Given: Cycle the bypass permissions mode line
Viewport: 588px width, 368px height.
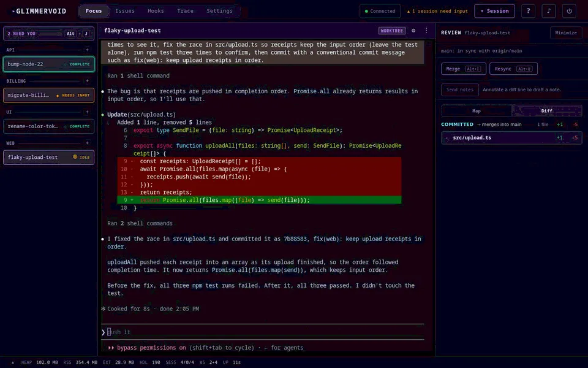Looking at the screenshot, I should pyautogui.click(x=206, y=348).
